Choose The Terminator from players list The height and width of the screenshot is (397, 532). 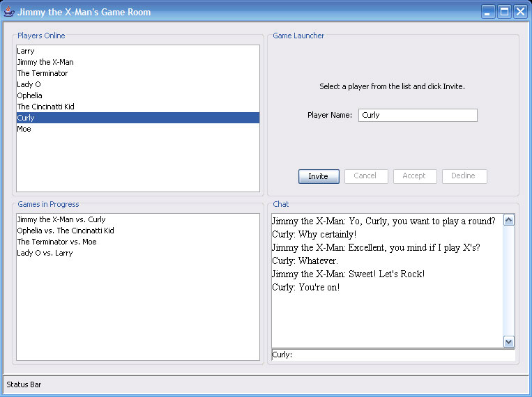(x=43, y=73)
